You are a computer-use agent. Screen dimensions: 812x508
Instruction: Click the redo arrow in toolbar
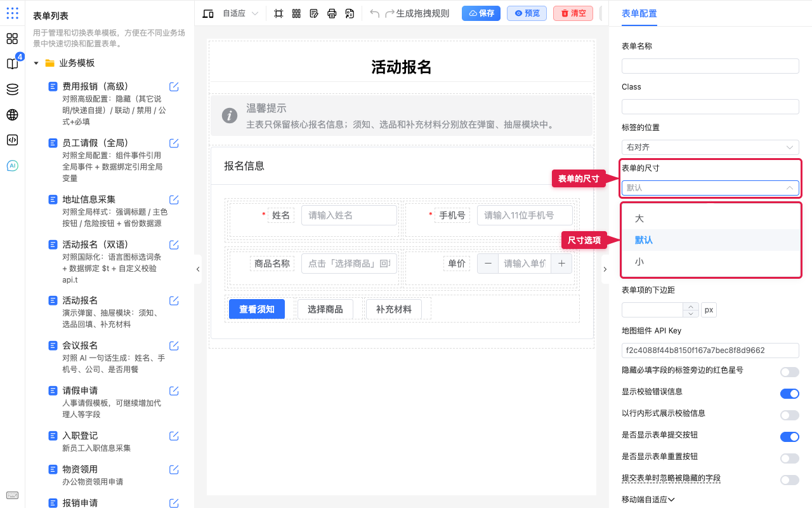click(x=390, y=13)
